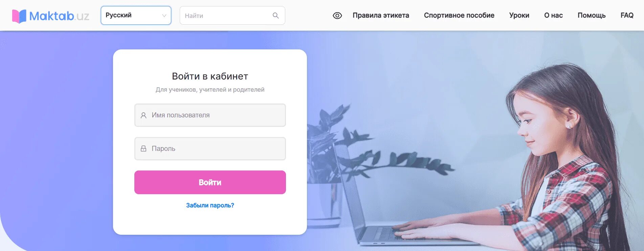Open Правила этикета menu item
Screen dimensions: 644x251
click(381, 15)
